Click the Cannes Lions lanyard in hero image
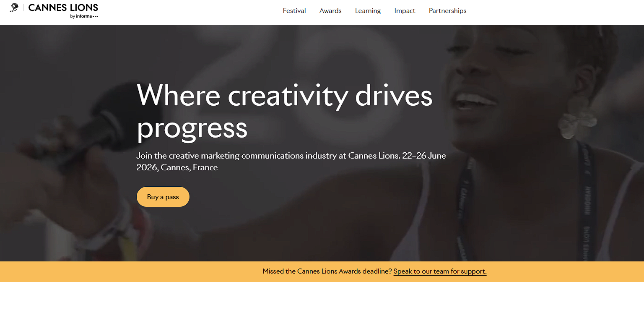Screen dimensions: 644x313 pyautogui.click(x=587, y=201)
